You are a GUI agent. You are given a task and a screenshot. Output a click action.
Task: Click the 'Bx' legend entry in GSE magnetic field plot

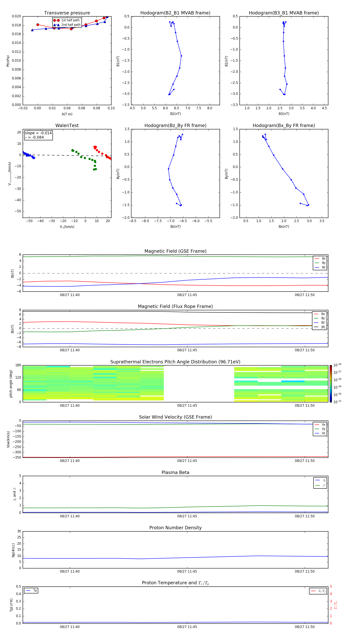(320, 259)
